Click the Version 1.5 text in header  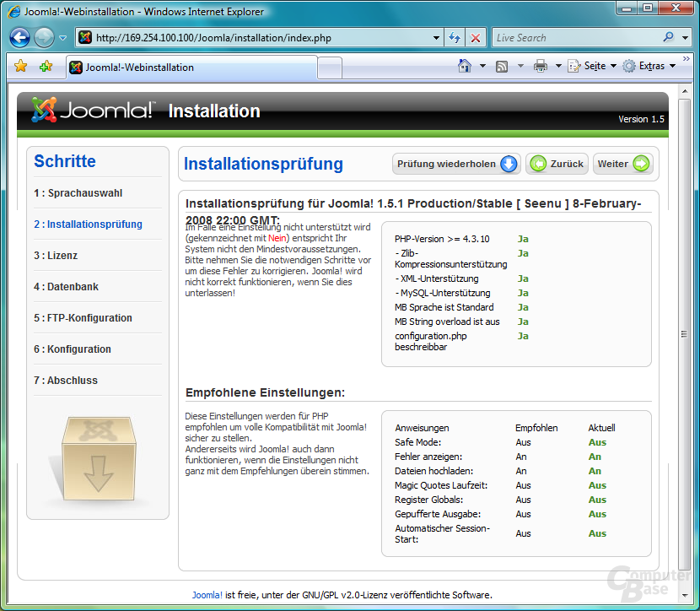[x=641, y=119]
